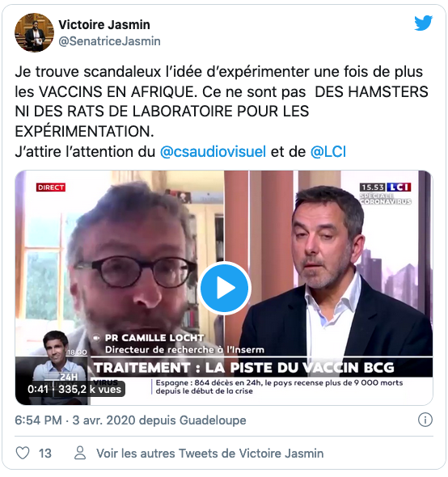The image size is (448, 477).
Task: Play the embedded LCI video
Action: click(x=224, y=288)
